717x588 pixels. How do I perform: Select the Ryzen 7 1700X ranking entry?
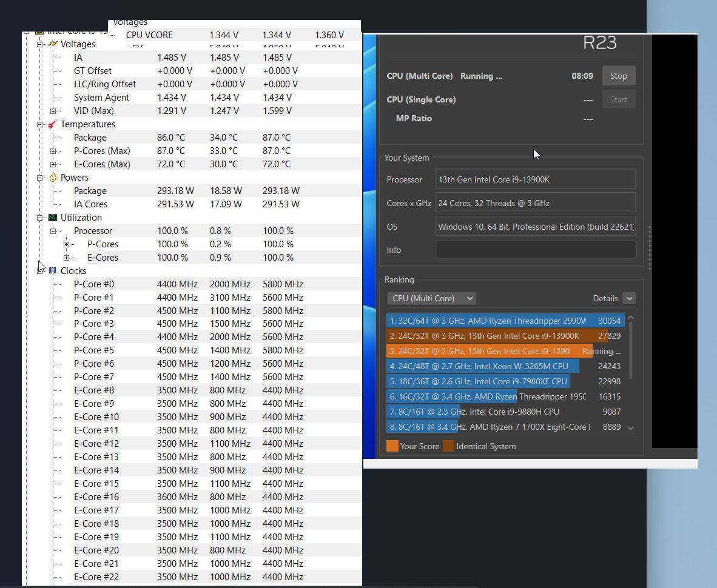pyautogui.click(x=505, y=427)
